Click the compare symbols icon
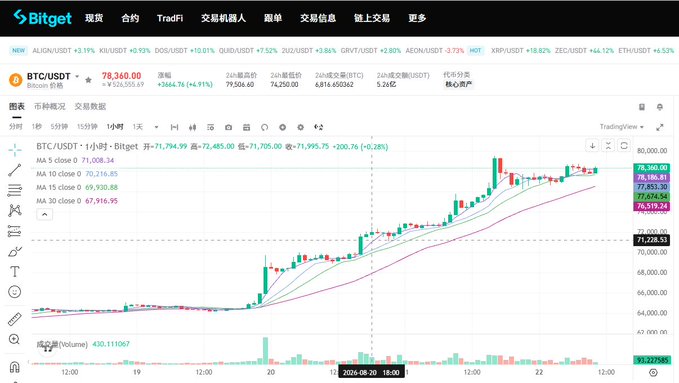Screen dimensions: 679x383 (x=319, y=127)
